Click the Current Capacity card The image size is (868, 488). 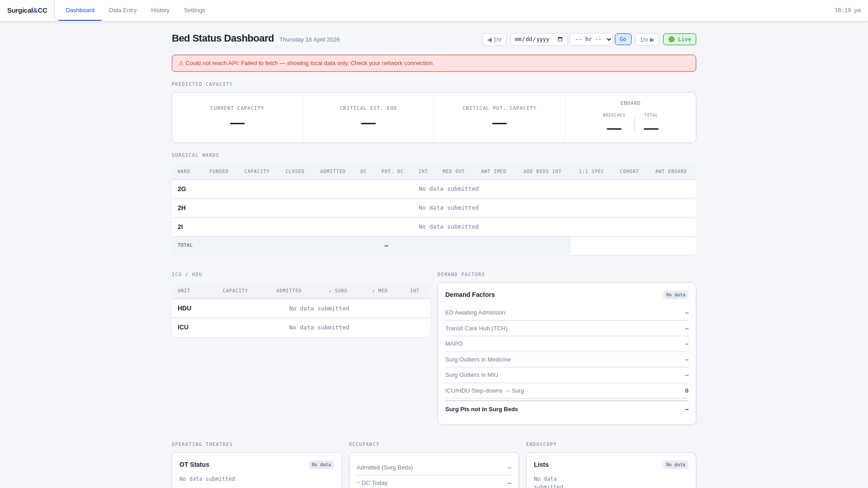(x=237, y=117)
